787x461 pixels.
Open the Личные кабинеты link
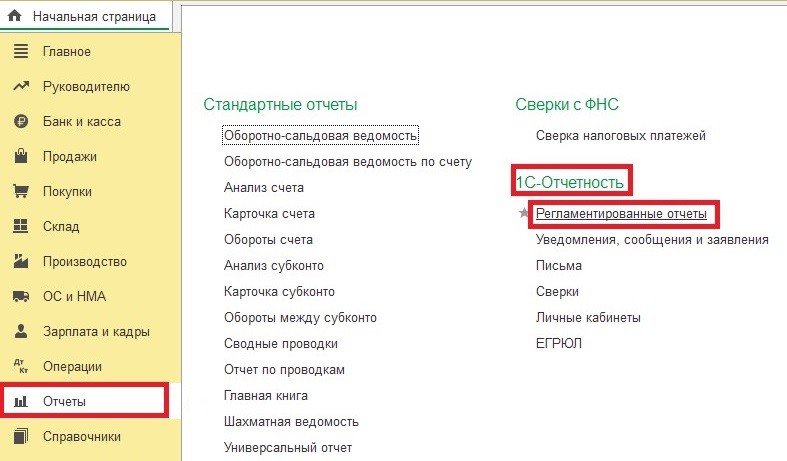[588, 318]
